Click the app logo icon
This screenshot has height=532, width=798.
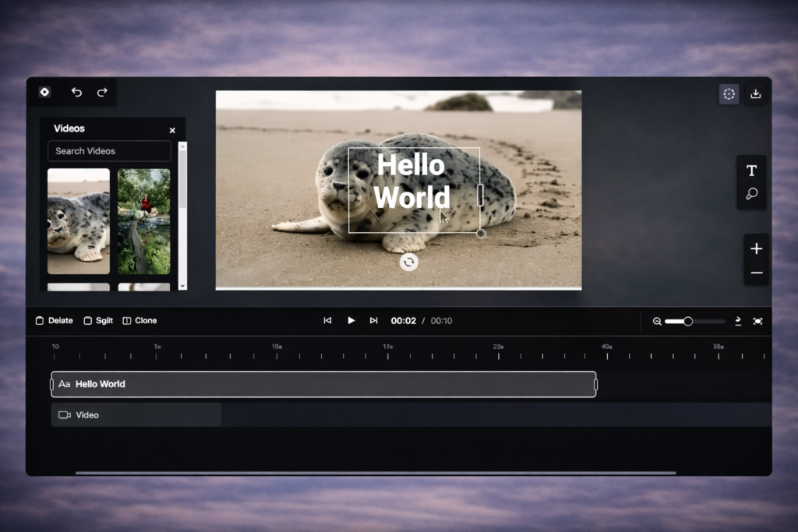click(44, 92)
